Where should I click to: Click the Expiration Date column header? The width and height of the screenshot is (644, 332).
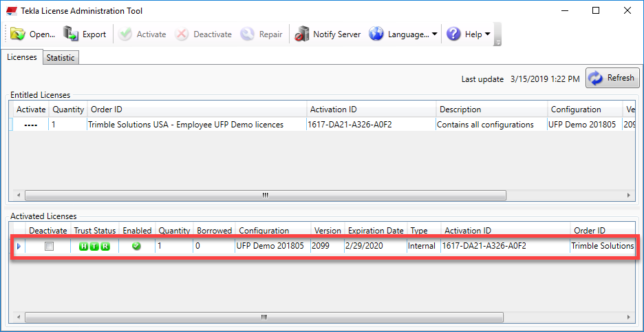pos(376,230)
